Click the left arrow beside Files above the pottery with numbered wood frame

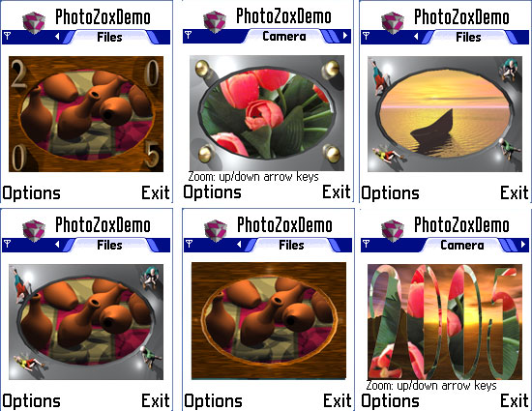click(57, 36)
